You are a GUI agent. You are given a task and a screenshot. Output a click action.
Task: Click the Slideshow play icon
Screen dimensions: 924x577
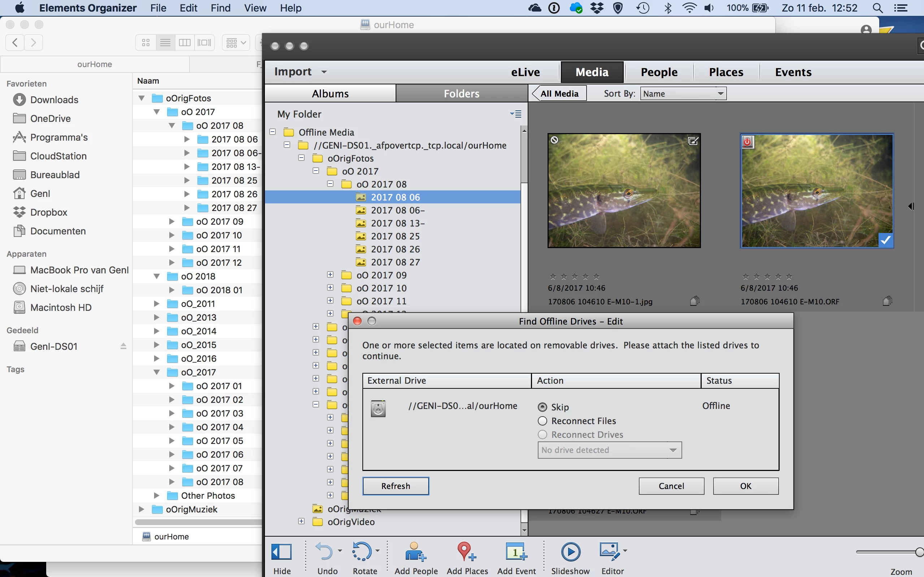point(570,552)
